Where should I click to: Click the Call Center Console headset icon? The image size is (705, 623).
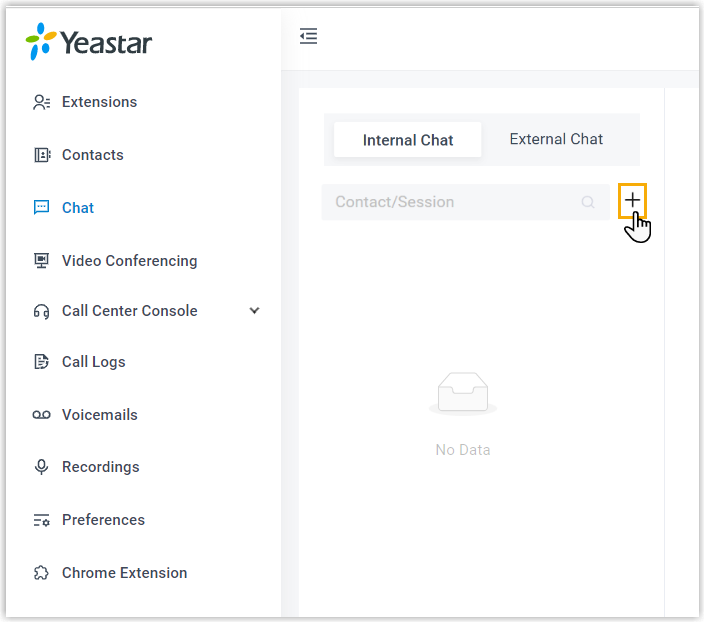point(41,311)
